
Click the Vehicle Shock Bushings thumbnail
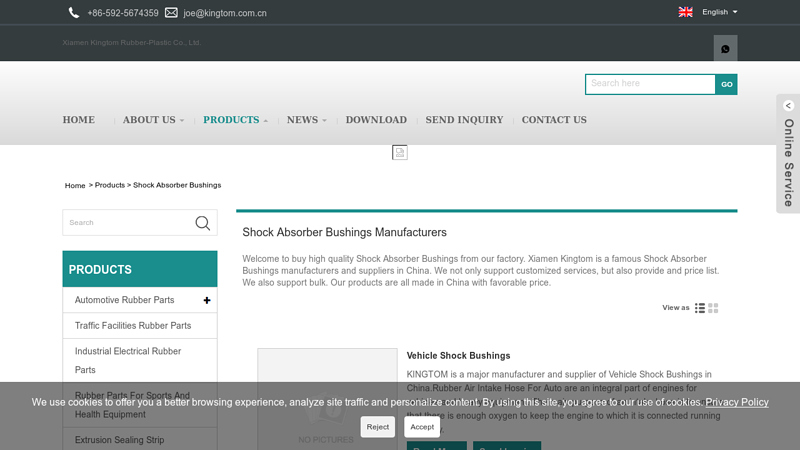[327, 399]
